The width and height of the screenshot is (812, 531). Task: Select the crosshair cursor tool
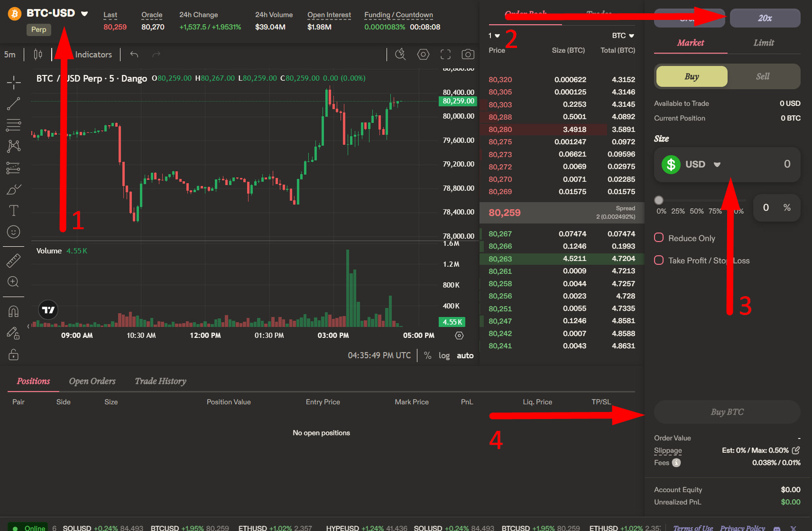(14, 83)
